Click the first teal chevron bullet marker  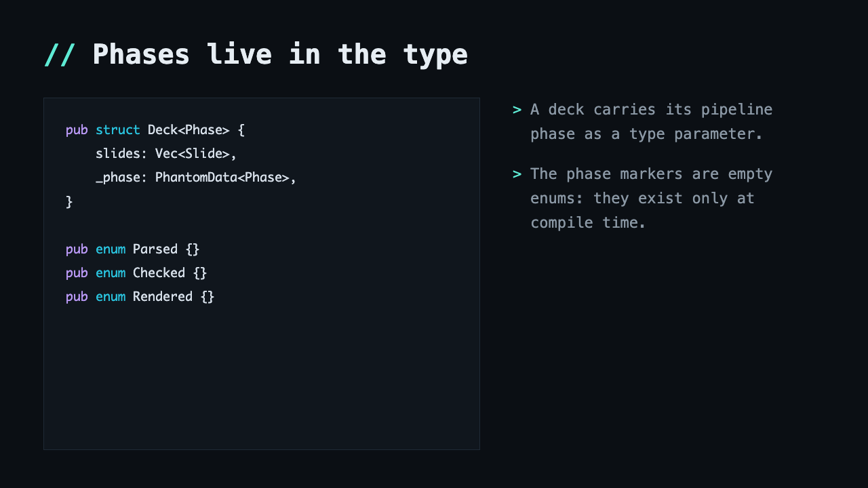pos(517,110)
